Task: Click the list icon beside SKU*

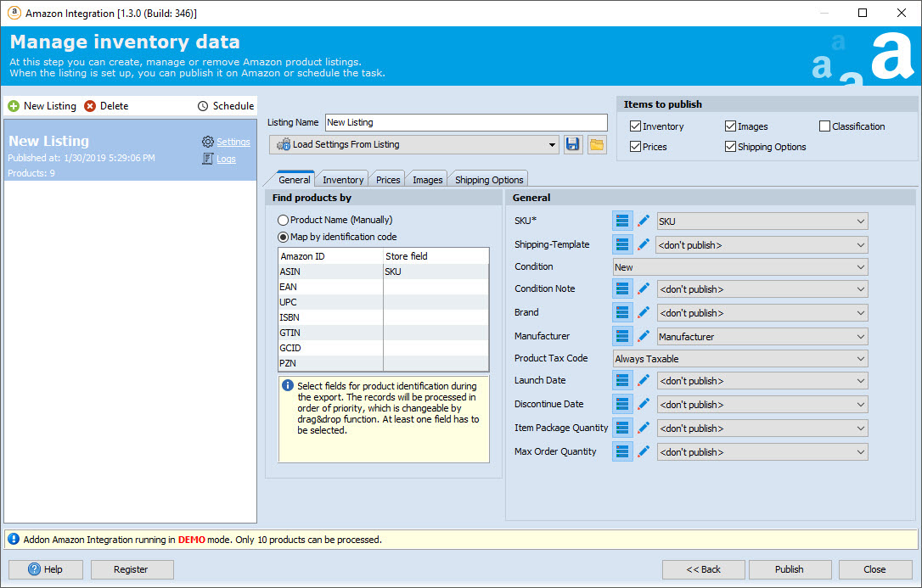Action: pyautogui.click(x=622, y=221)
